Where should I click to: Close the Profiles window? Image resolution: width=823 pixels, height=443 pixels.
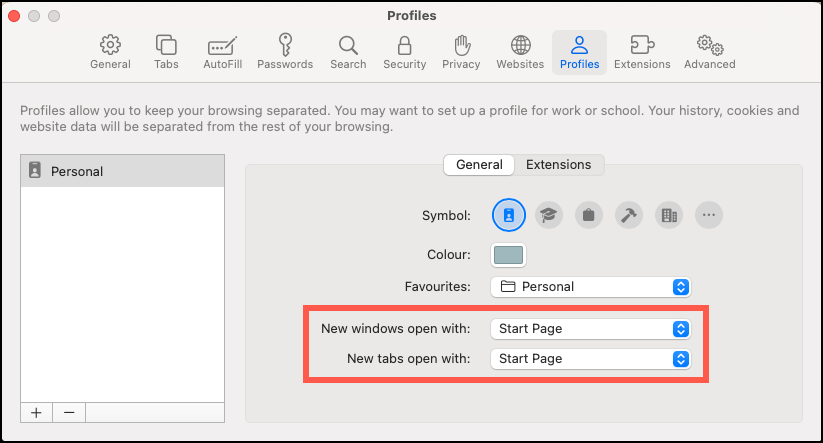point(14,16)
